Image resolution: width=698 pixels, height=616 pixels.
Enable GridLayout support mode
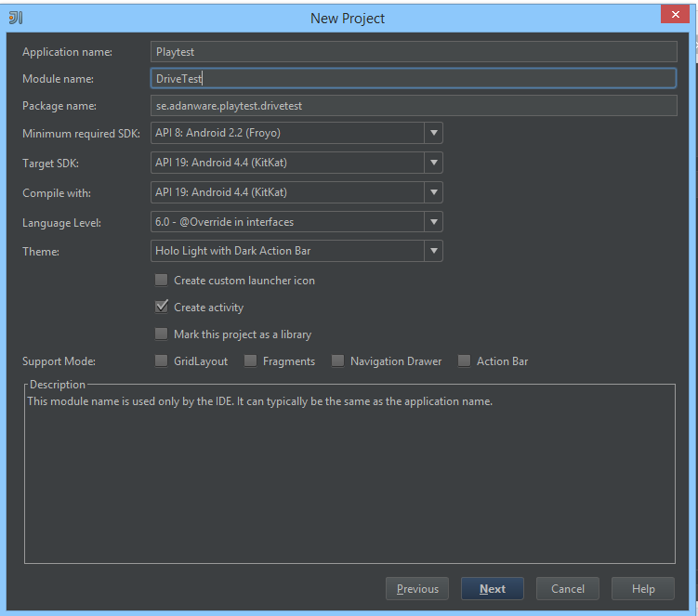(x=162, y=361)
